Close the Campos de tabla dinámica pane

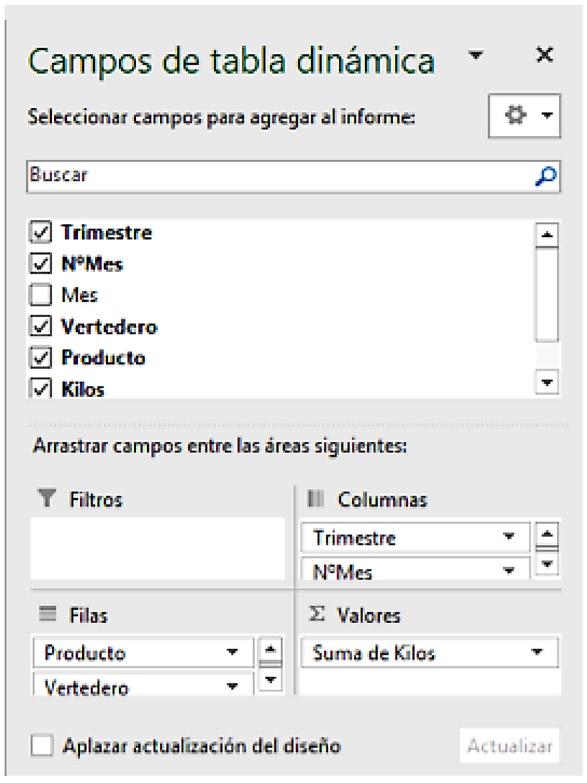coord(544,54)
